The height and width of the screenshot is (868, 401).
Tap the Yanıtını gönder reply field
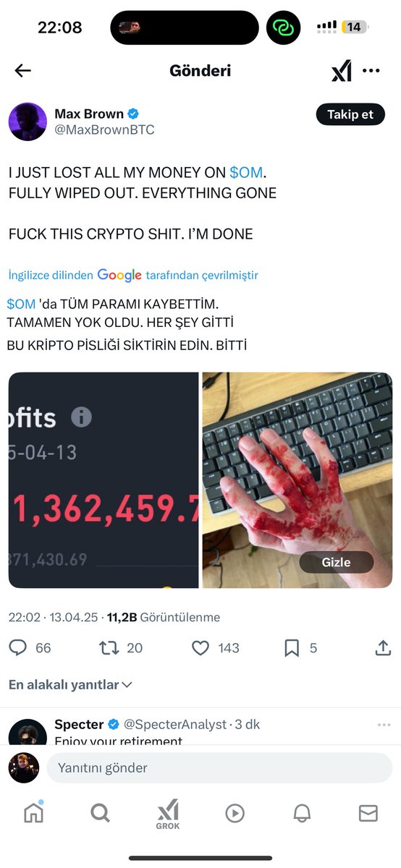point(219,767)
